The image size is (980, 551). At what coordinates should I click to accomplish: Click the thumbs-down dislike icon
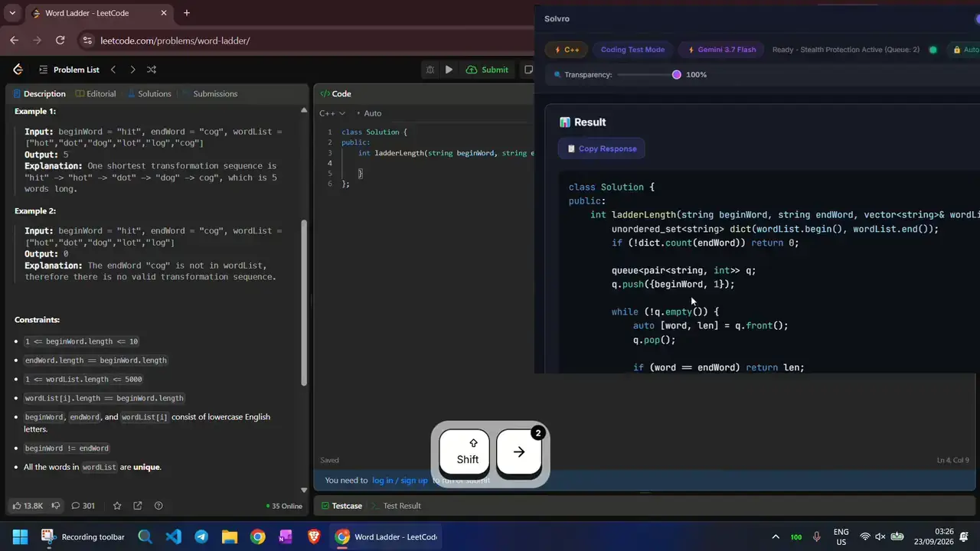point(57,506)
